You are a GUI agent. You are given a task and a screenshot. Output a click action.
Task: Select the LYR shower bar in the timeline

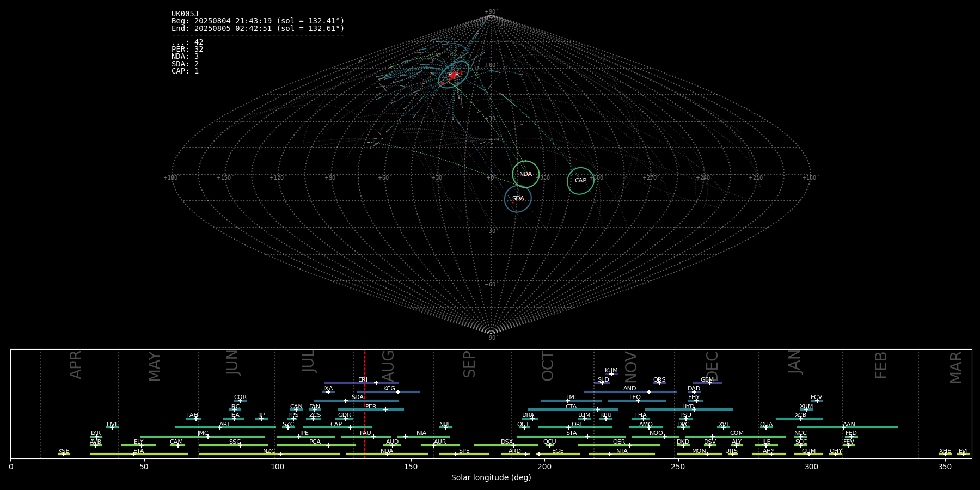pyautogui.click(x=96, y=437)
